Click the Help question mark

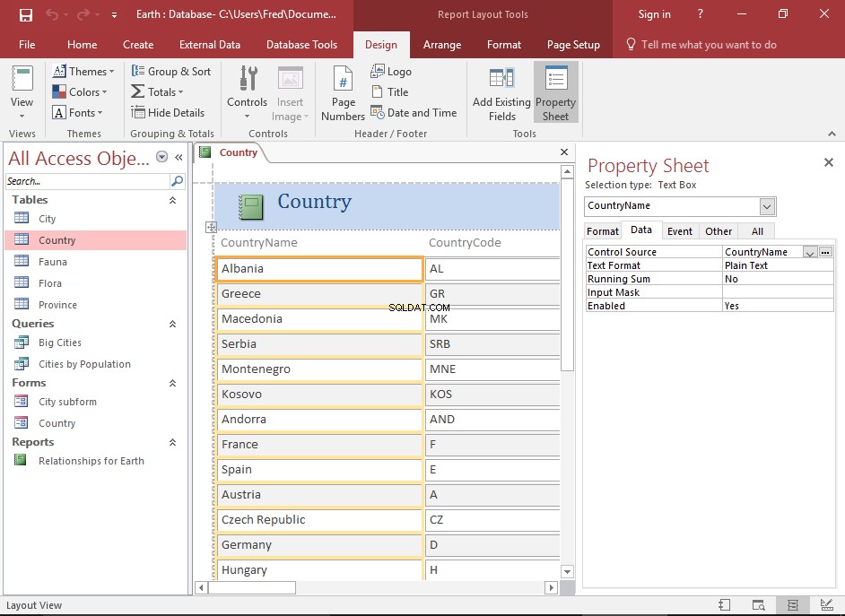tap(700, 14)
